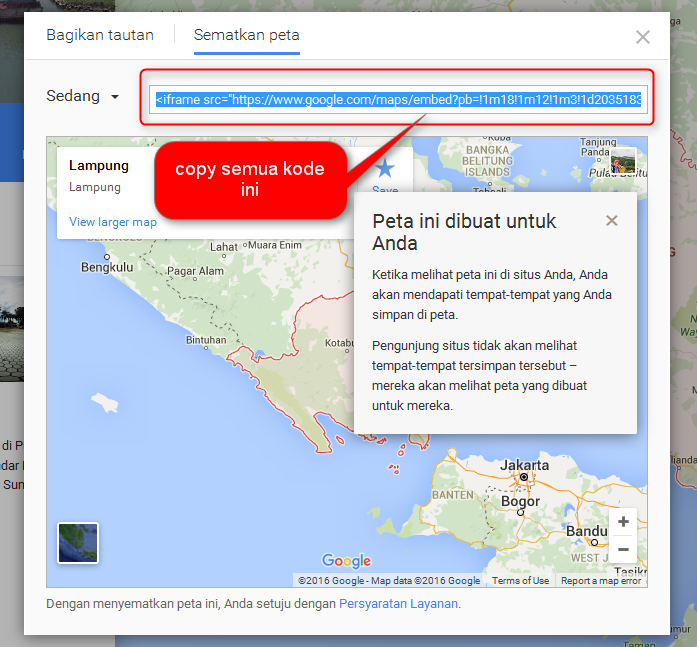Screen dimensions: 697x647
Task: Click the bold Lampung place title
Action: click(99, 165)
